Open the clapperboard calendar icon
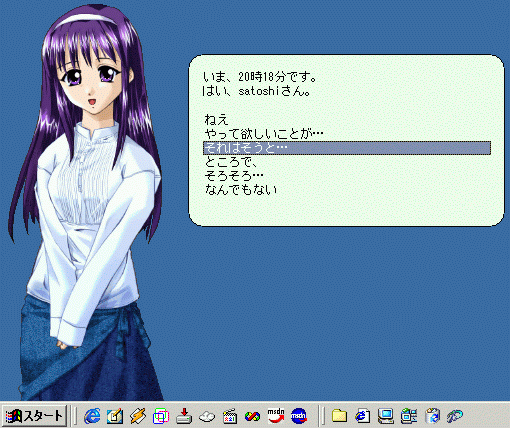The width and height of the screenshot is (510, 428). [230, 416]
